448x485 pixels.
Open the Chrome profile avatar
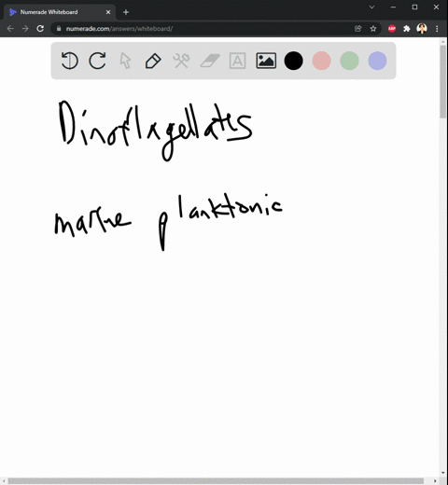tap(422, 29)
